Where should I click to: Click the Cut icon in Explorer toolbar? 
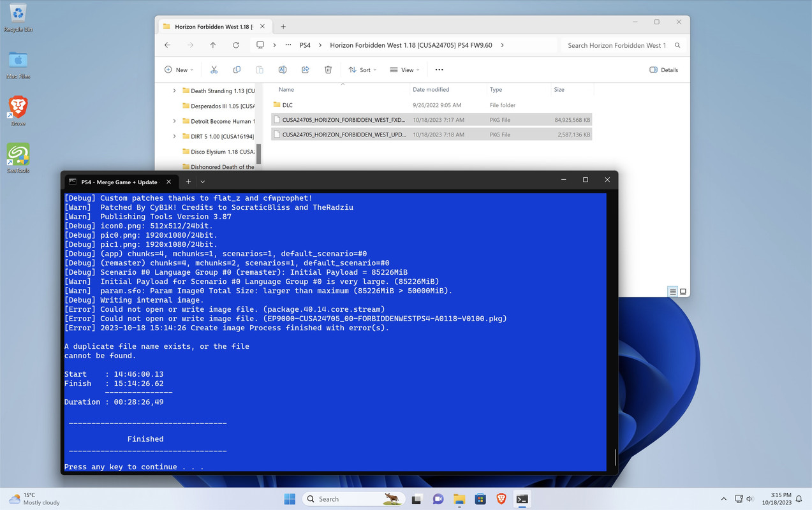click(x=214, y=69)
